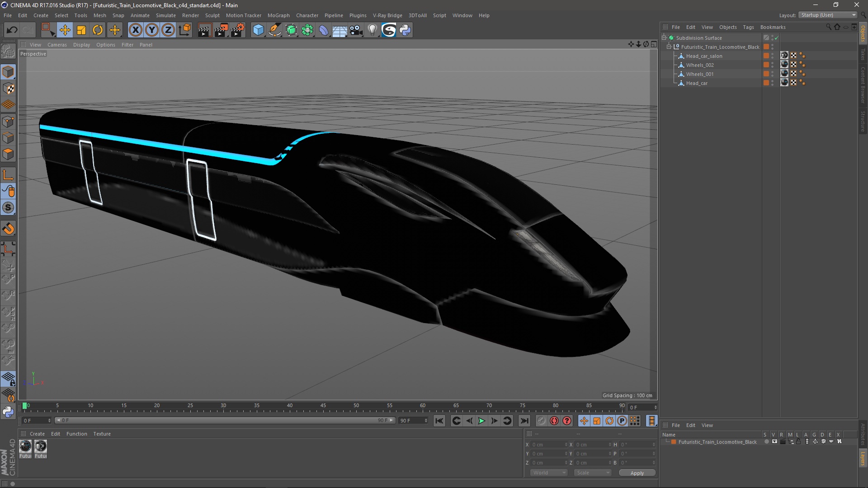The width and height of the screenshot is (868, 488).
Task: Open the viewport Cameras menu
Action: [x=57, y=45]
